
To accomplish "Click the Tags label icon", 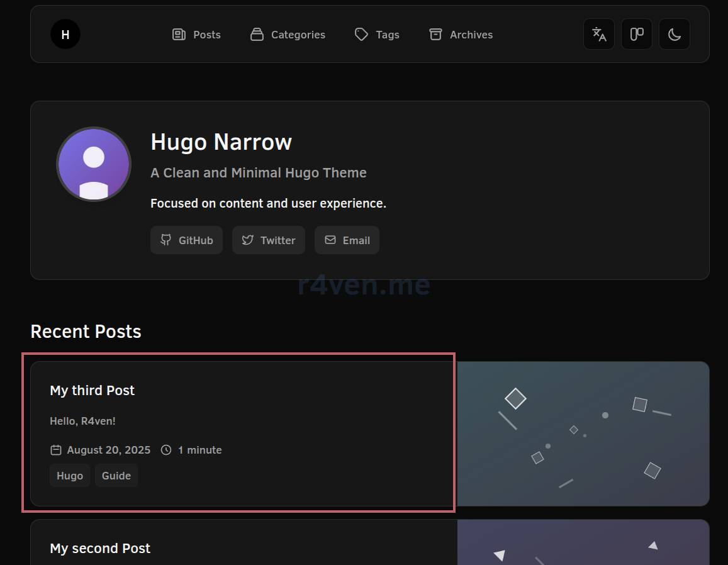I will click(x=361, y=35).
